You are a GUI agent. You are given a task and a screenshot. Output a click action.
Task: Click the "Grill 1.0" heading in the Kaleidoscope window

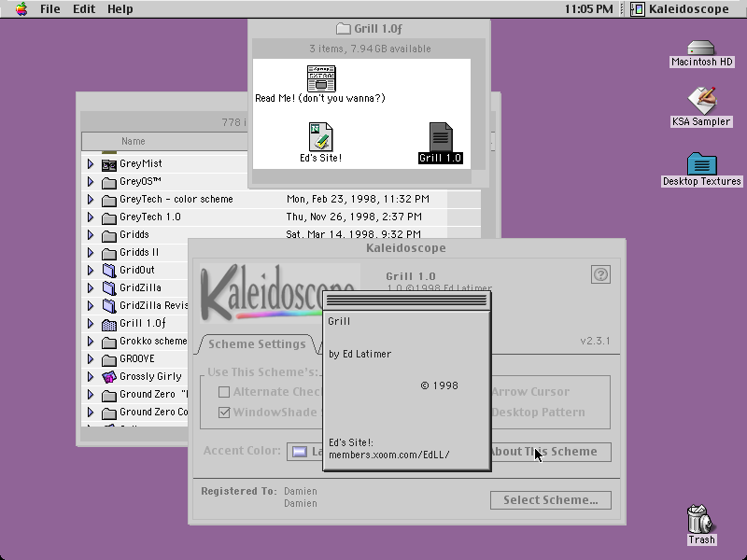(411, 276)
